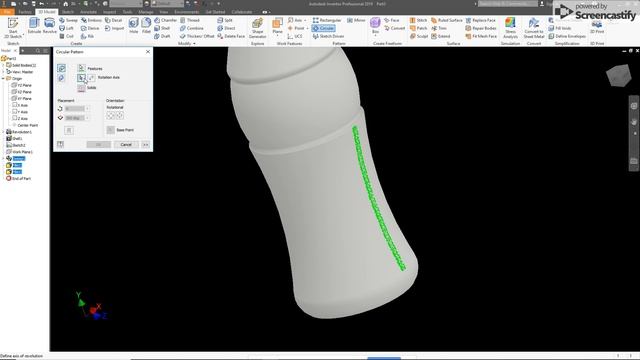Collapse the Origin folder
The image size is (640, 360).
[x=3, y=78]
